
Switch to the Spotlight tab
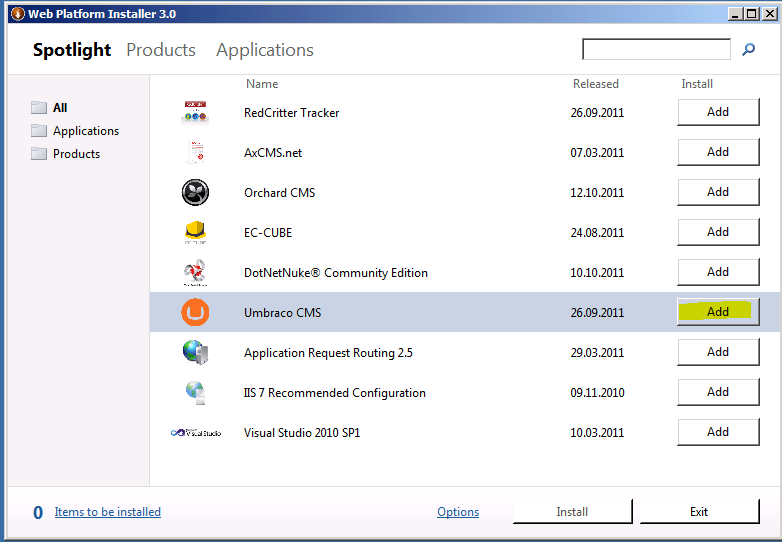point(72,50)
